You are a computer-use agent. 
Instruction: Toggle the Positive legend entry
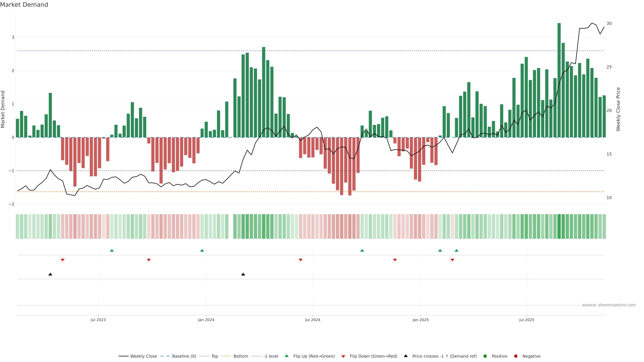499,356
